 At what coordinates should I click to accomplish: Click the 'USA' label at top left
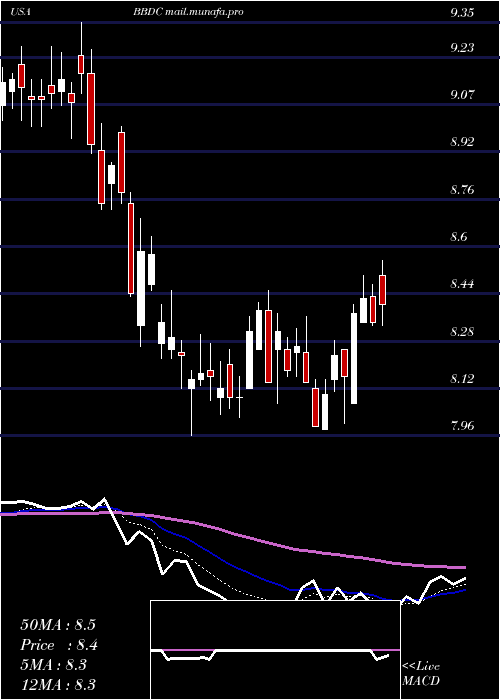click(21, 12)
